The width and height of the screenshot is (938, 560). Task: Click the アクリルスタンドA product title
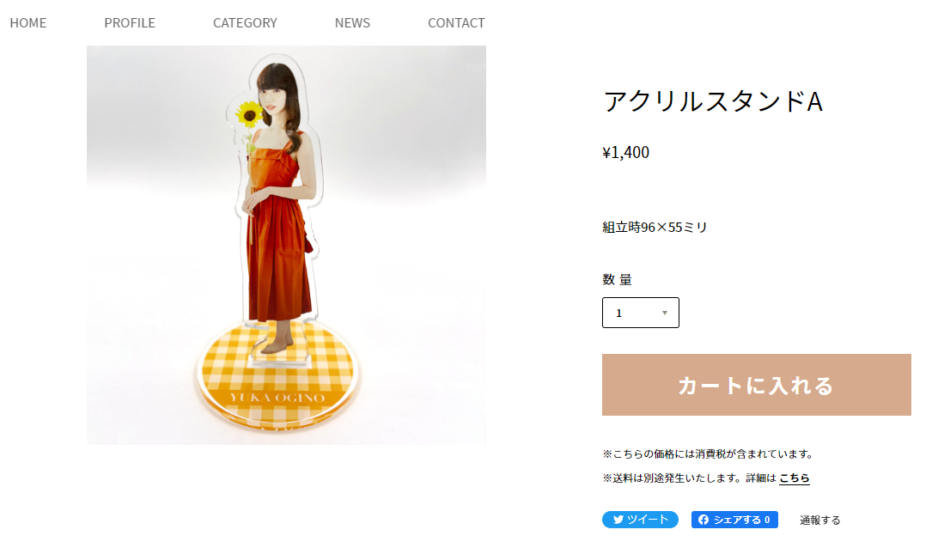click(713, 101)
